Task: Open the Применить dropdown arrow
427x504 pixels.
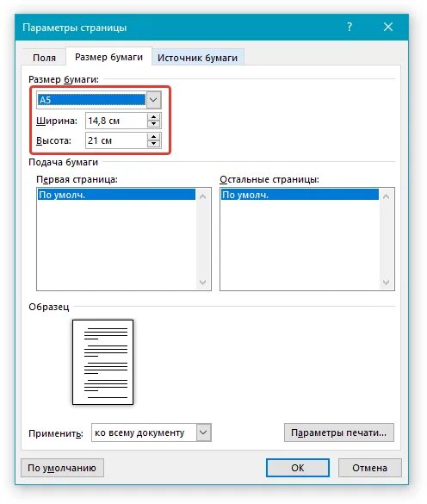Action: tap(203, 432)
